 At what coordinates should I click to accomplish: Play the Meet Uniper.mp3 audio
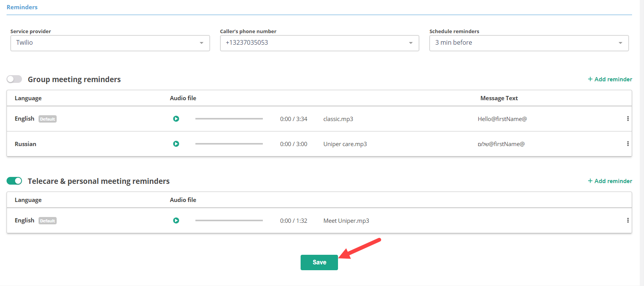(x=176, y=220)
